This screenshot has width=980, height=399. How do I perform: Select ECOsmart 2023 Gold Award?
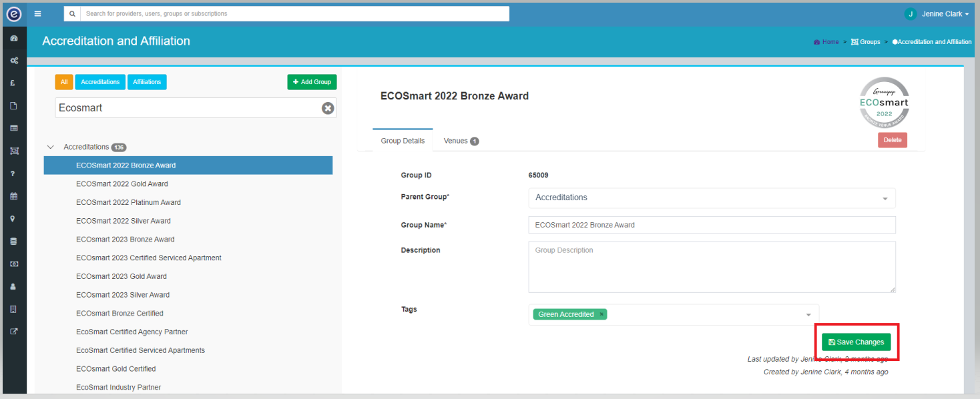[121, 276]
